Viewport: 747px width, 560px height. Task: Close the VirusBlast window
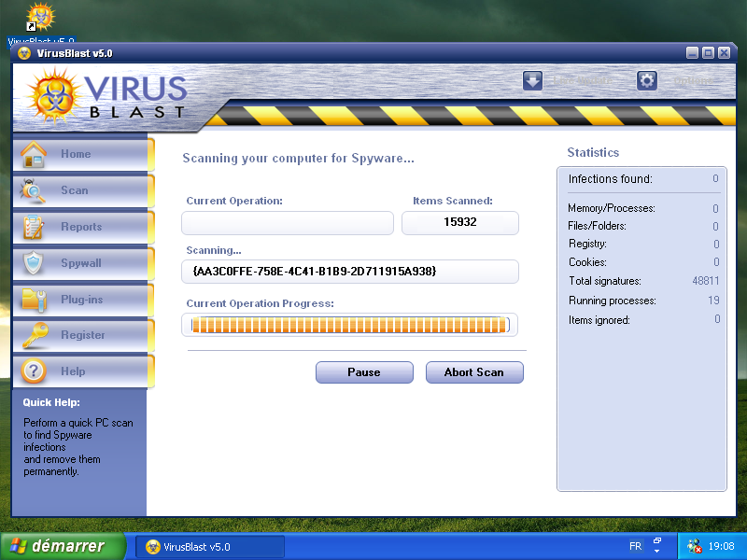(x=725, y=53)
